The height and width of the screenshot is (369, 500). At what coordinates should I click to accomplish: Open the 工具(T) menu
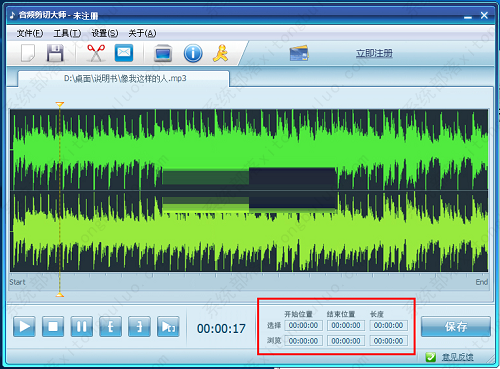pyautogui.click(x=67, y=33)
